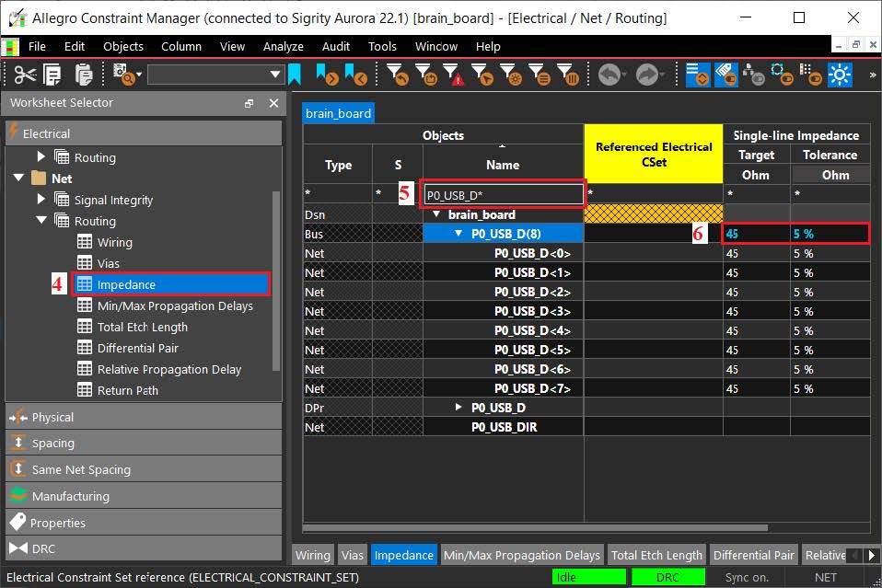The width and height of the screenshot is (882, 588).
Task: Toggle the grid dots mode icon
Action: [810, 75]
